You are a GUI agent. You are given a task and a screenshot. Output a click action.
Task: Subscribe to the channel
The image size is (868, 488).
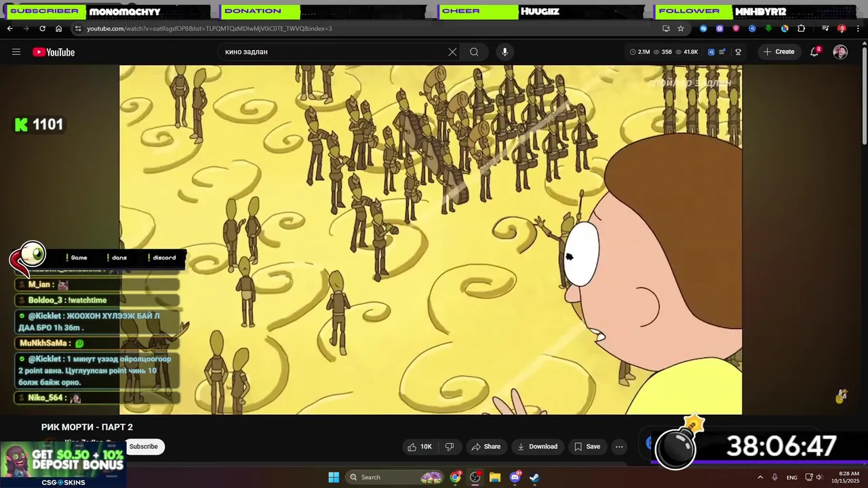[143, 447]
